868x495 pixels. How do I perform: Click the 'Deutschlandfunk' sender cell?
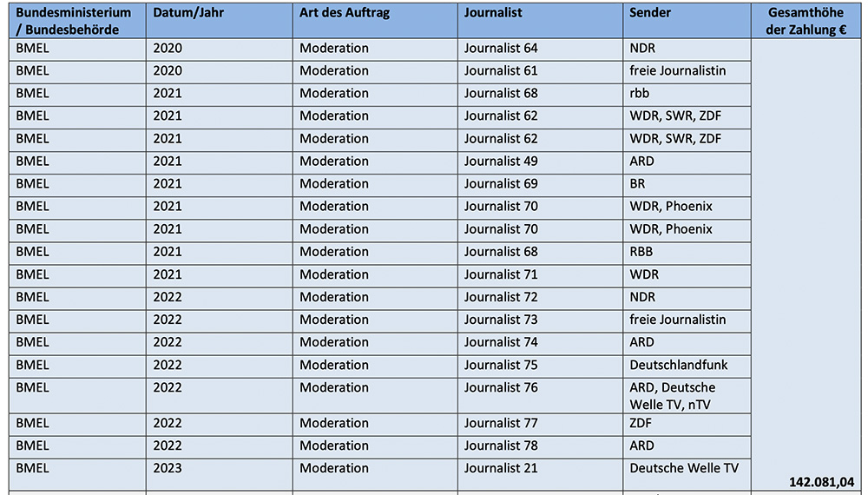(687, 366)
